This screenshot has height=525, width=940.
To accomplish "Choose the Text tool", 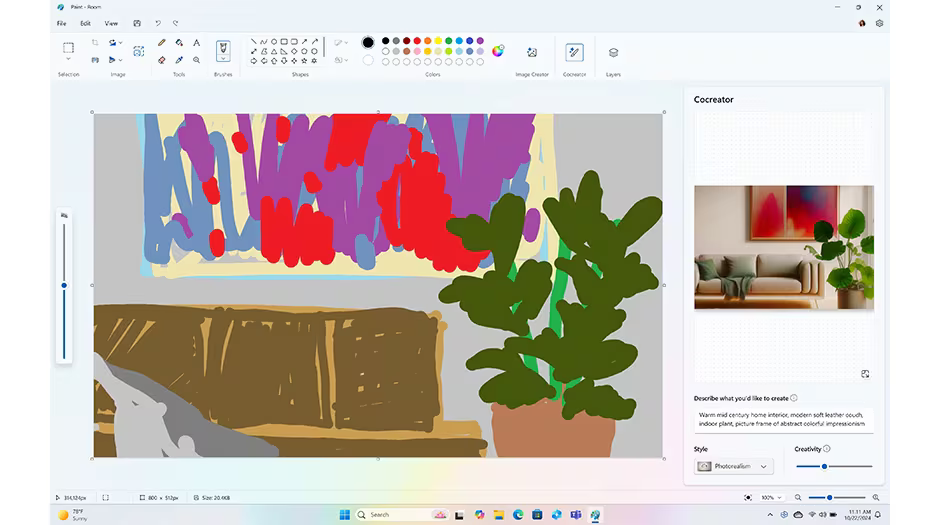I will point(196,43).
